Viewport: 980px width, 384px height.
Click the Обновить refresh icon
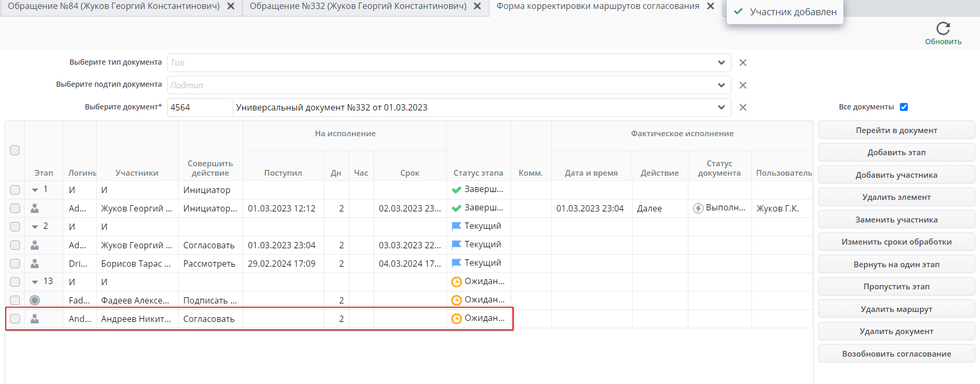click(x=943, y=28)
